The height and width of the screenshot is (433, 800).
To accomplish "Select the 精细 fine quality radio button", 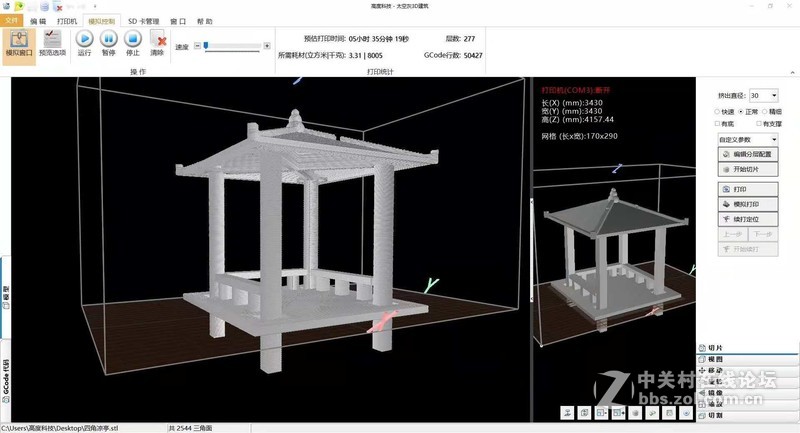I will click(765, 111).
